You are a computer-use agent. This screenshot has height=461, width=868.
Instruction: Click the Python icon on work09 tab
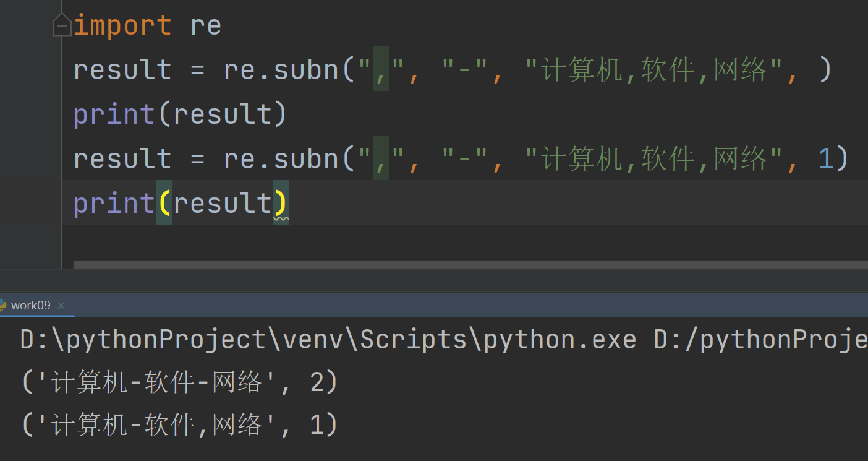click(2, 305)
